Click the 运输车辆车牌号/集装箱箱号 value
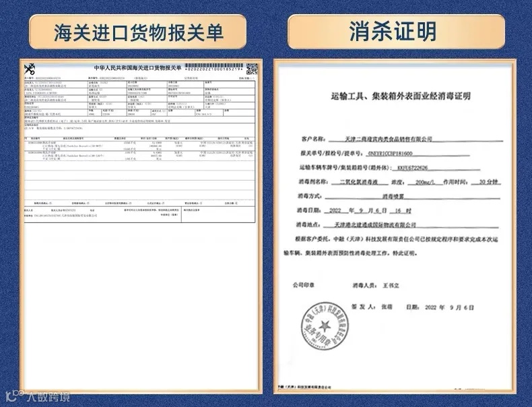The height and width of the screenshot is (407, 532). [412, 168]
